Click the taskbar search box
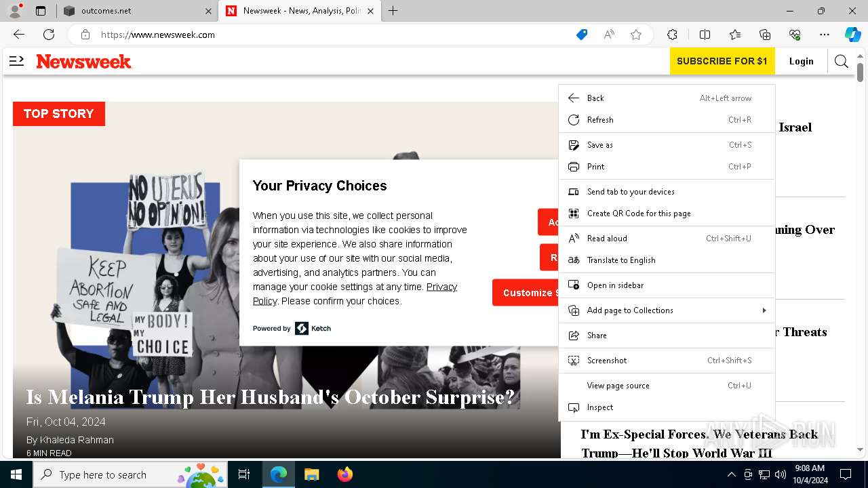 (x=129, y=474)
